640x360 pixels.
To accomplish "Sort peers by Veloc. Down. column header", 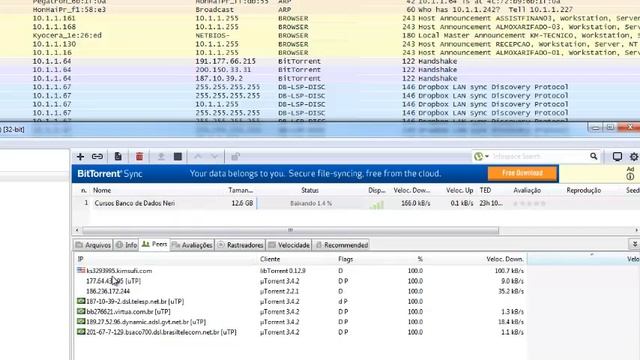I will 505,259.
